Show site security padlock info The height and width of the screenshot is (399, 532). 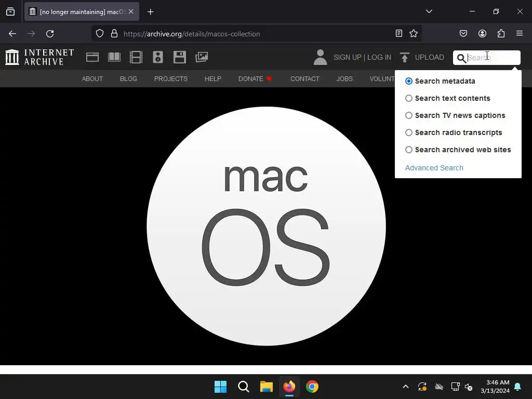tap(114, 34)
